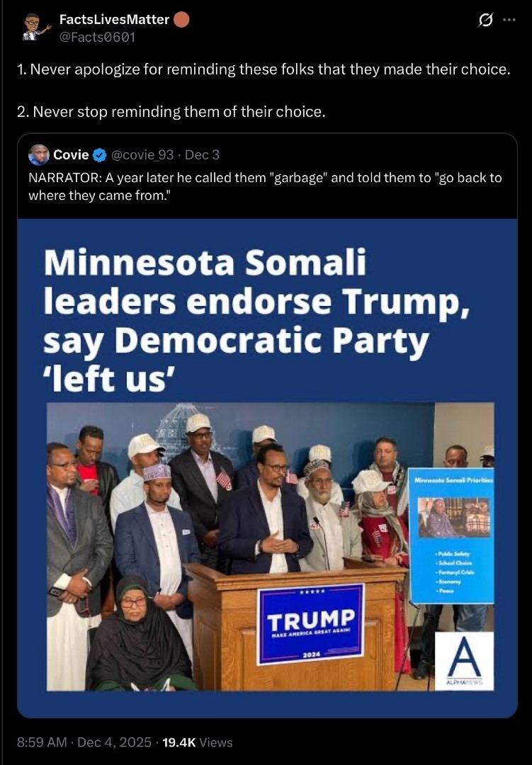The image size is (532, 765).
Task: Click the Dec 3 quoted post date
Action: 202,155
